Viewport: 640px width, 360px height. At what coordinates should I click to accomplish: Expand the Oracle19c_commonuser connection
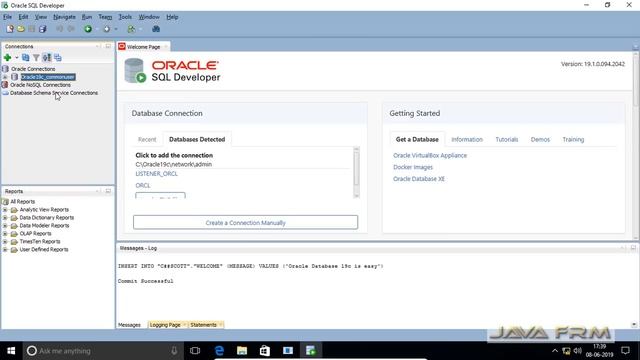tap(5, 77)
